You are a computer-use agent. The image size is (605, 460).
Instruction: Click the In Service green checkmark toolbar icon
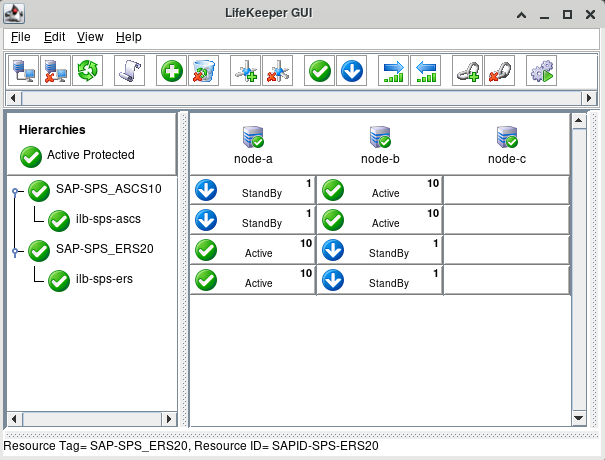pos(320,71)
